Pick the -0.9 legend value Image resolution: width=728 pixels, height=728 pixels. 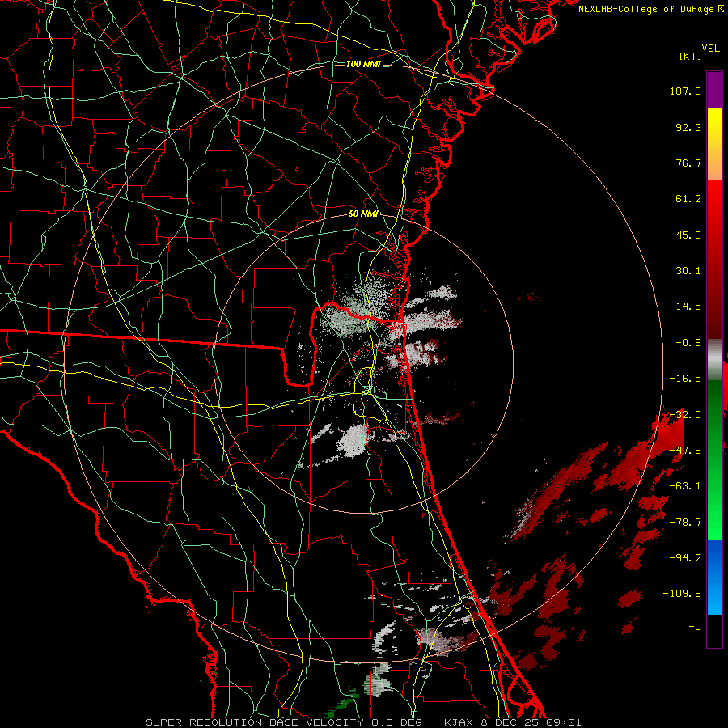pyautogui.click(x=688, y=343)
